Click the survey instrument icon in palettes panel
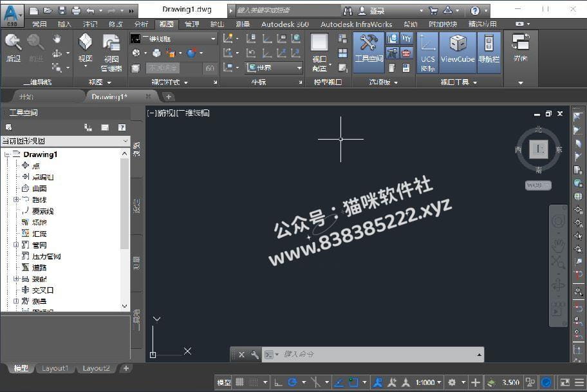The height and width of the screenshot is (392, 587). pyautogui.click(x=393, y=53)
